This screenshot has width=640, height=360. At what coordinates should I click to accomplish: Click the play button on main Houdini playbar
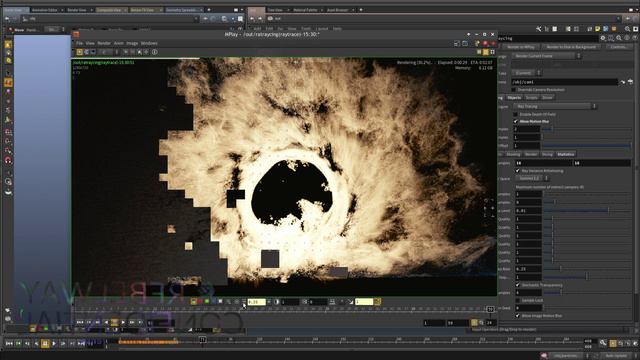pos(54,344)
